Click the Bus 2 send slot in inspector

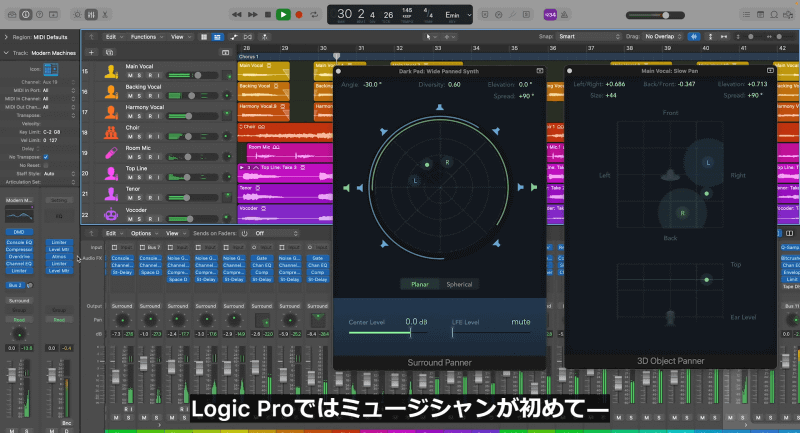click(16, 285)
